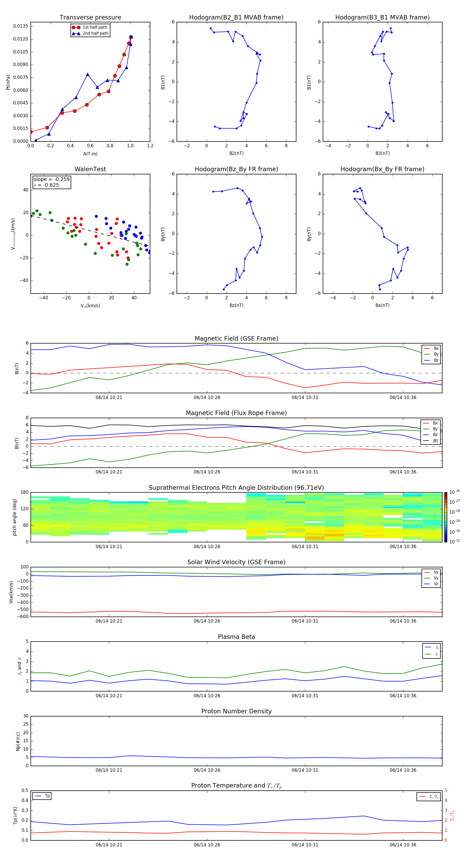
Task: Click the 'V_remaining(km/s)' y-axis label
Action: [x=13, y=234]
